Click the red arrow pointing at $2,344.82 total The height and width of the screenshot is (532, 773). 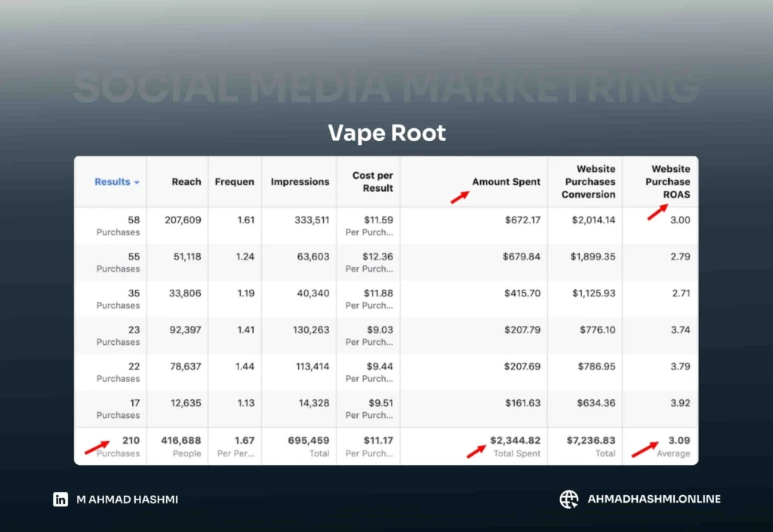476,451
